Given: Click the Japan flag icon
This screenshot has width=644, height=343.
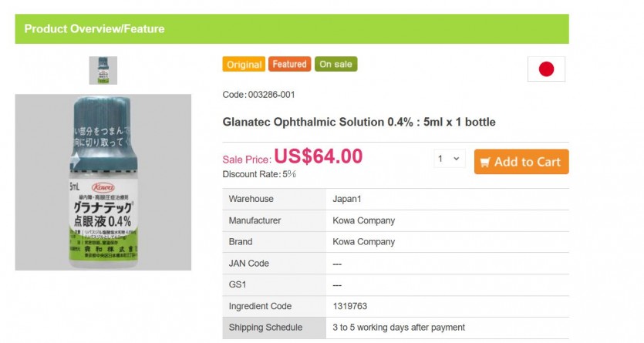Looking at the screenshot, I should click(546, 69).
